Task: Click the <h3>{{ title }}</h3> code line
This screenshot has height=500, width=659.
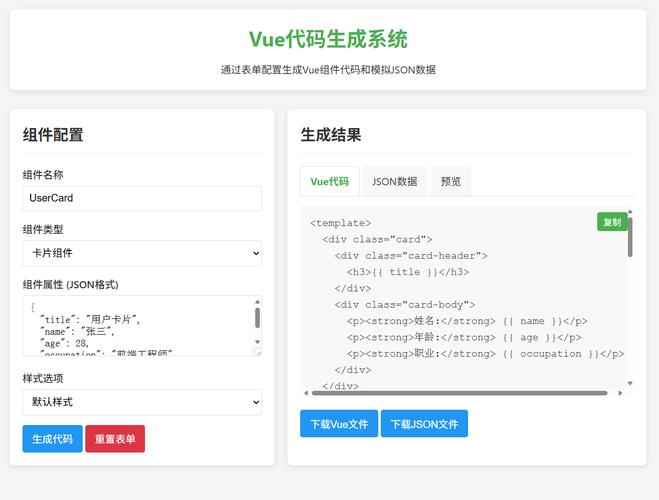Action: [408, 272]
